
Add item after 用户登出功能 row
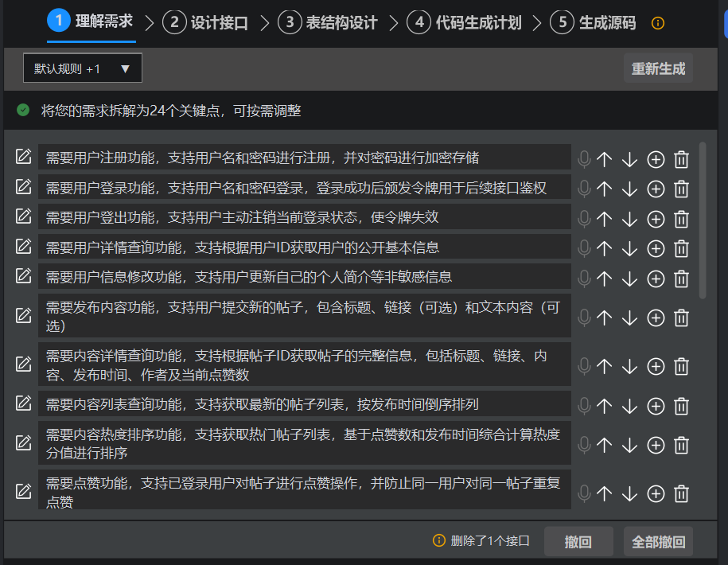(x=656, y=219)
